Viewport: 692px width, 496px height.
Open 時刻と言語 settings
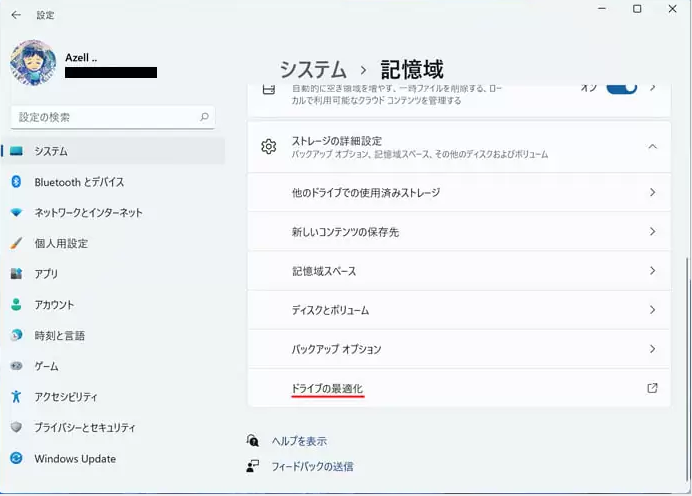(x=113, y=335)
